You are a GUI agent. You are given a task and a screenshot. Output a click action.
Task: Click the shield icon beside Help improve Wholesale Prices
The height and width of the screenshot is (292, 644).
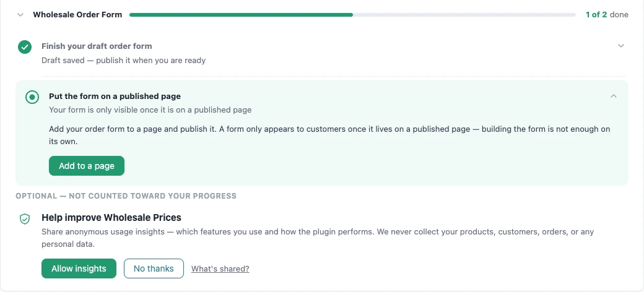[x=25, y=218]
